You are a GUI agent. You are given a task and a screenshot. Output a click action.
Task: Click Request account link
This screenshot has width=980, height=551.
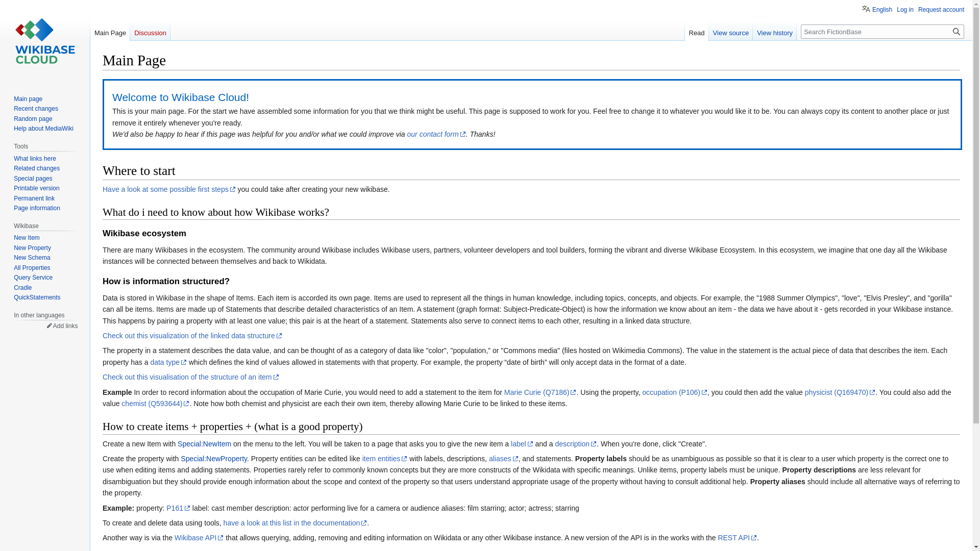[x=941, y=10]
